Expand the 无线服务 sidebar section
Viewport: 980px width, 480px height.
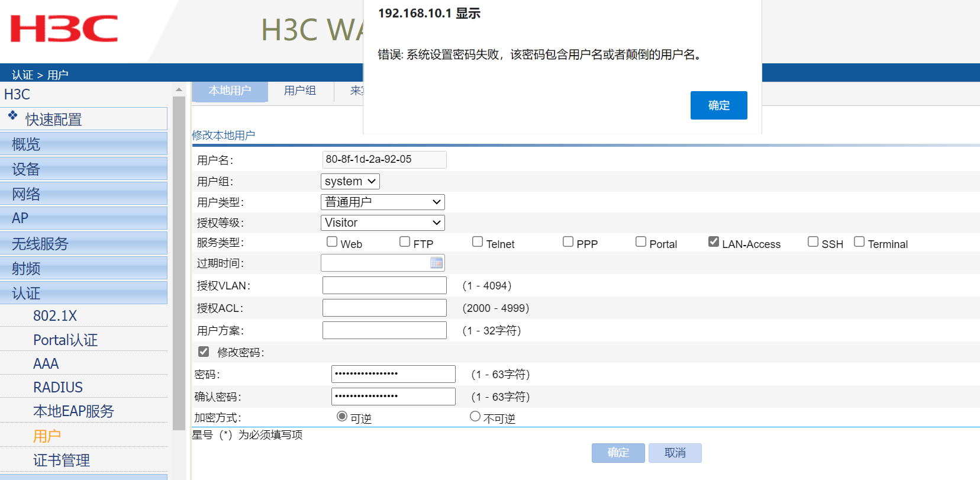(83, 243)
